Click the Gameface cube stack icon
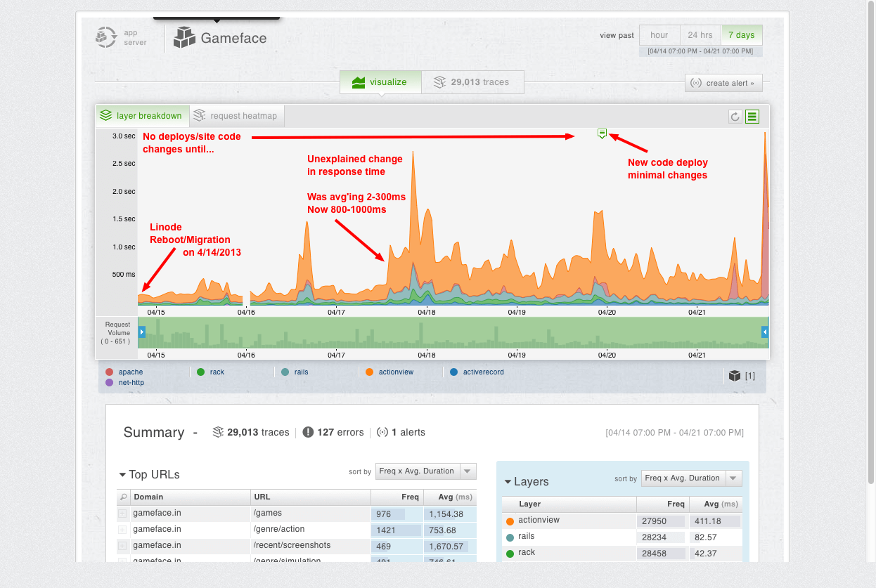 point(184,37)
